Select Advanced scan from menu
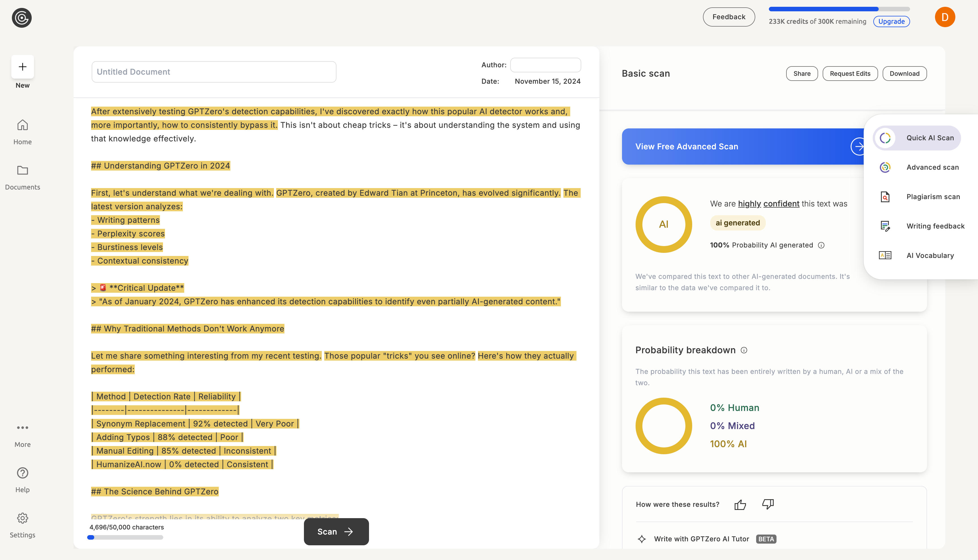Image resolution: width=978 pixels, height=560 pixels. (921, 167)
